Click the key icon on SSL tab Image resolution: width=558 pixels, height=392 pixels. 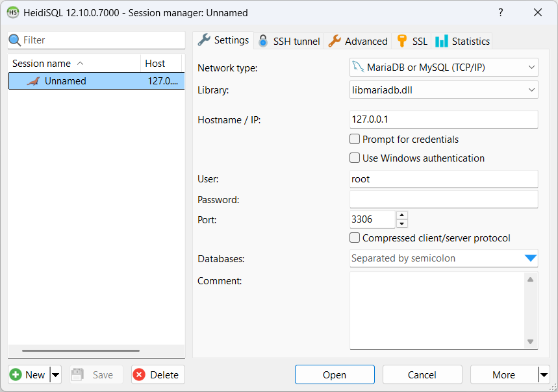coord(402,41)
